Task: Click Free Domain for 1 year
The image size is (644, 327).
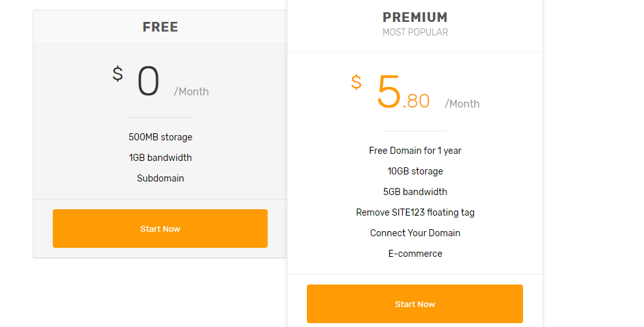Action: click(x=415, y=151)
